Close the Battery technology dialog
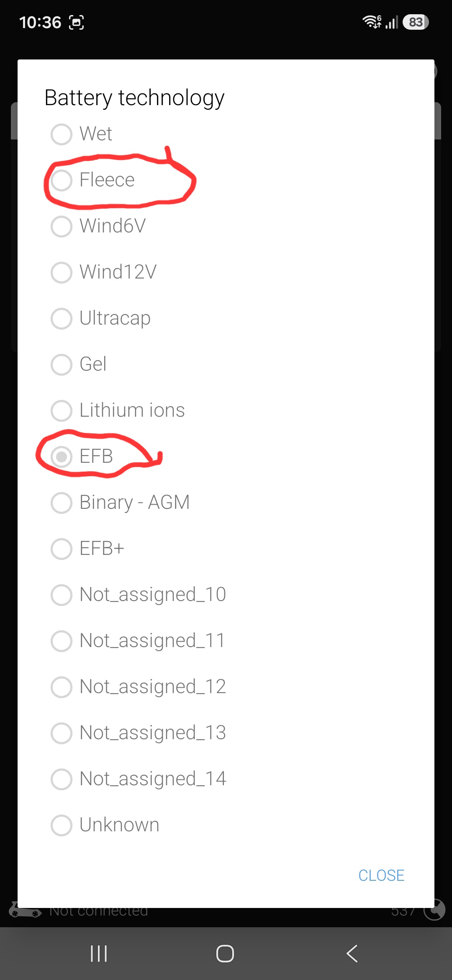 pyautogui.click(x=381, y=875)
